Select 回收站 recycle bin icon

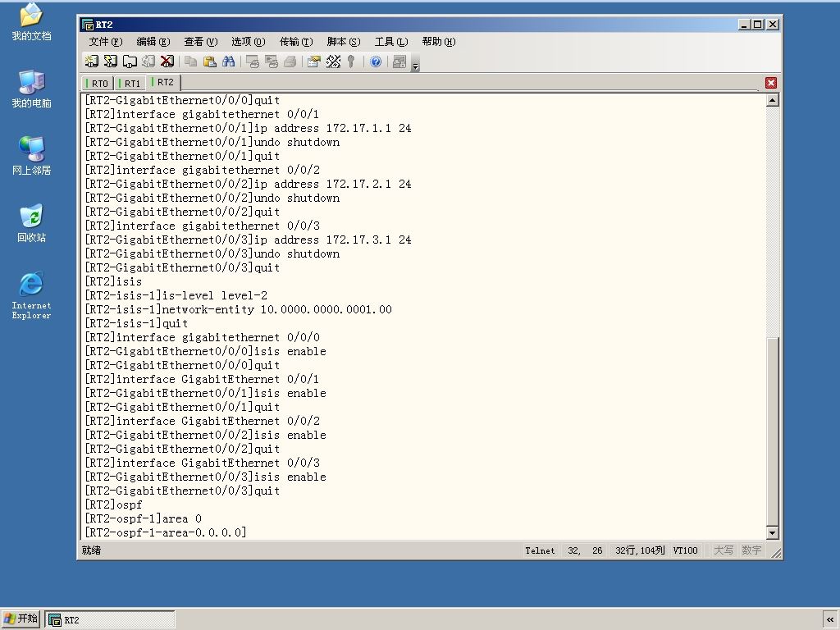[31, 223]
